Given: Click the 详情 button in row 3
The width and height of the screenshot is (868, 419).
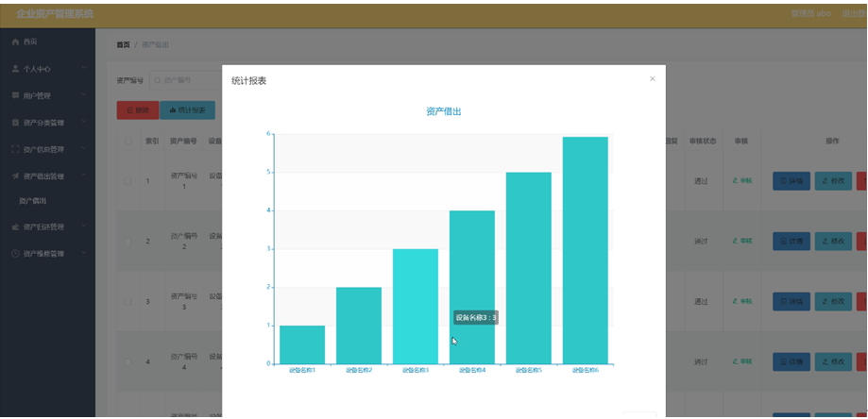Looking at the screenshot, I should click(x=791, y=301).
